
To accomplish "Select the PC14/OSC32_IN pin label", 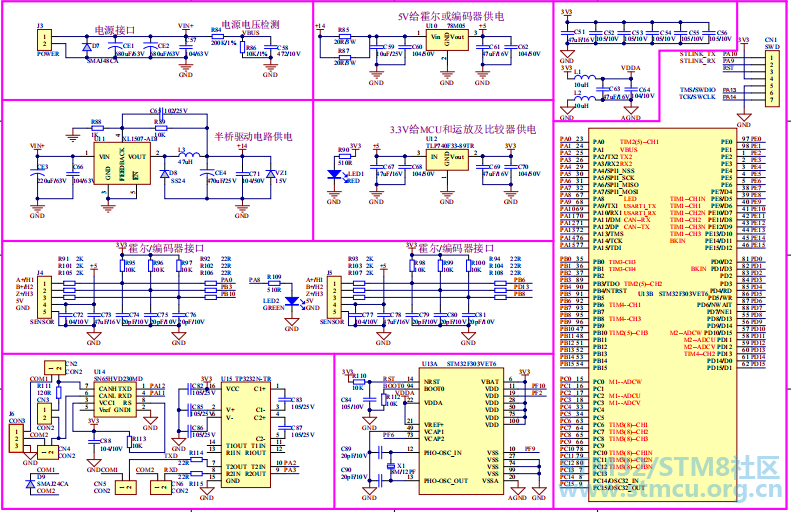I will [x=615, y=481].
